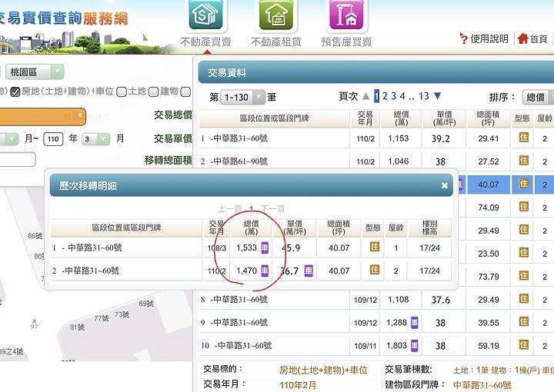Image resolution: width=554 pixels, height=392 pixels.
Task: Click 下一頁 in the popup pager
Action: (x=272, y=208)
